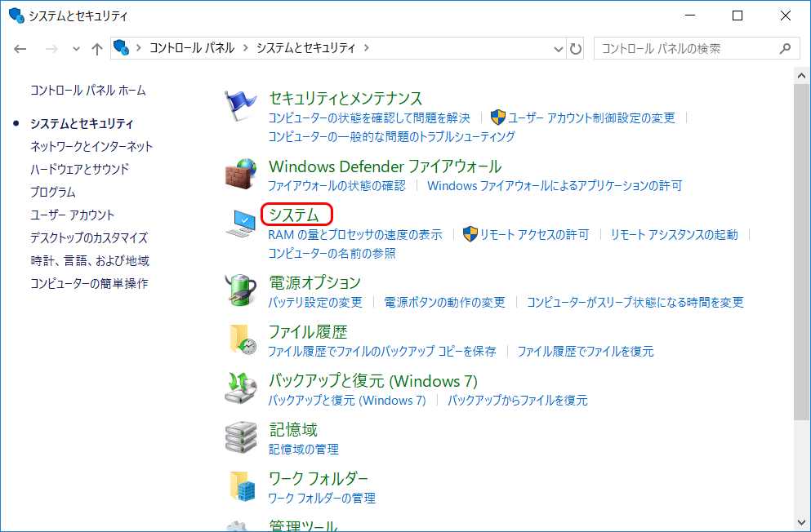Click ワーク フォルダーの管理 link
The width and height of the screenshot is (811, 532).
(322, 499)
